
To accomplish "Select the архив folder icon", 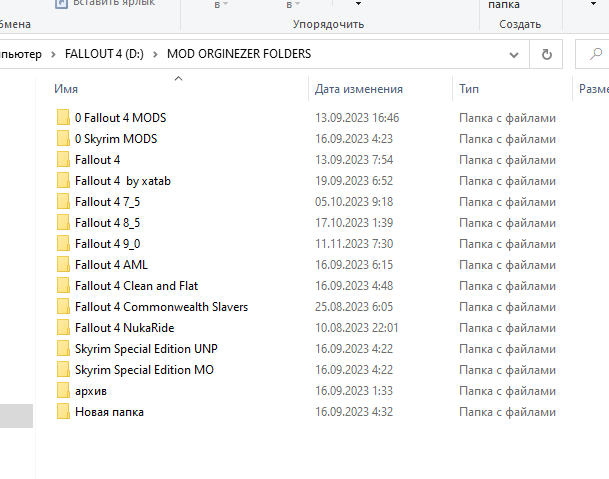I will (63, 391).
